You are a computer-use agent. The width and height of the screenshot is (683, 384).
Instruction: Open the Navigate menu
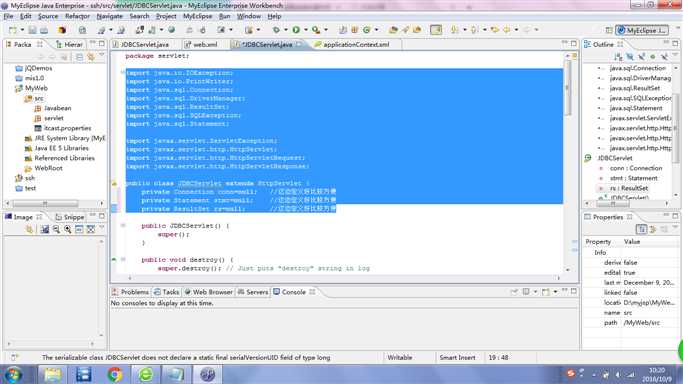pos(109,16)
